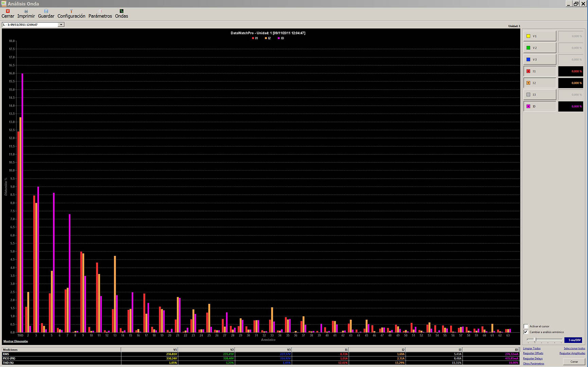Click the PICO ID cell 435,85mA

[x=491, y=359]
